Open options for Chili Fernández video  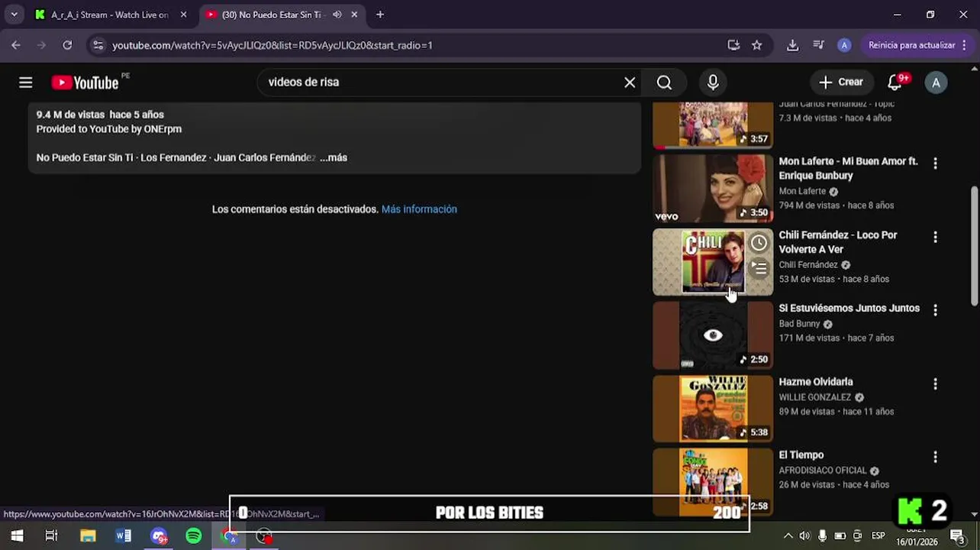click(x=935, y=237)
